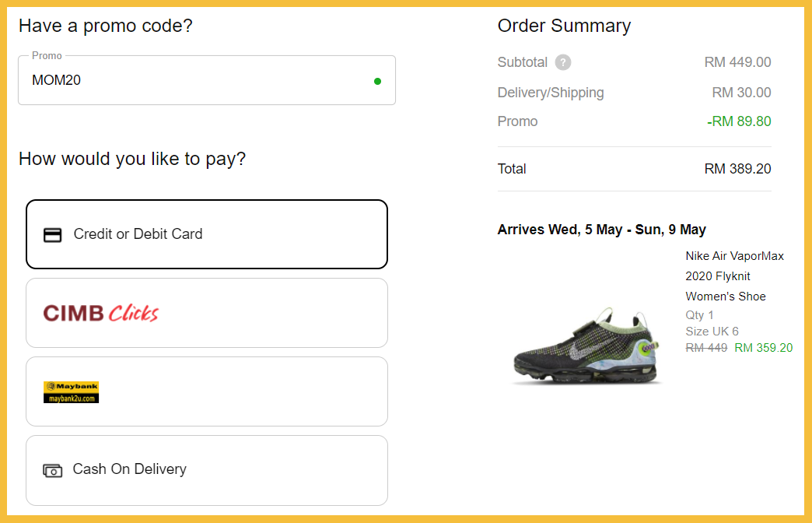Pick the Maybank2u logo payment option
This screenshot has width=812, height=523.
point(71,392)
